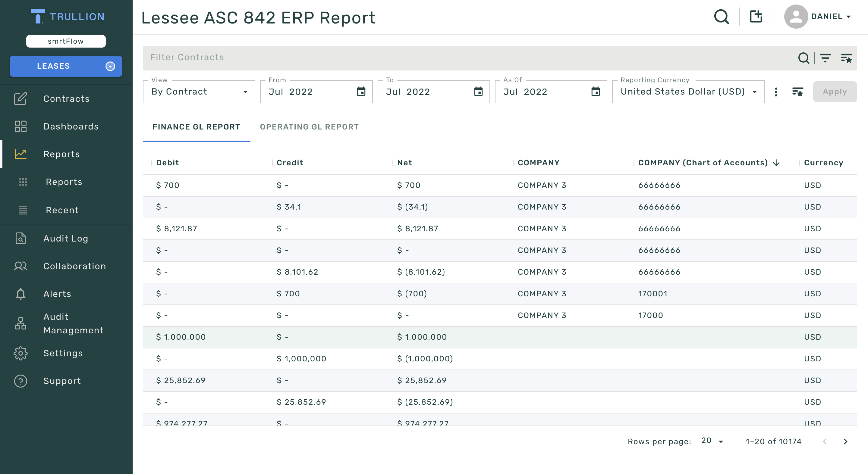
Task: Click the starred views icon beside Apply
Action: pos(797,92)
